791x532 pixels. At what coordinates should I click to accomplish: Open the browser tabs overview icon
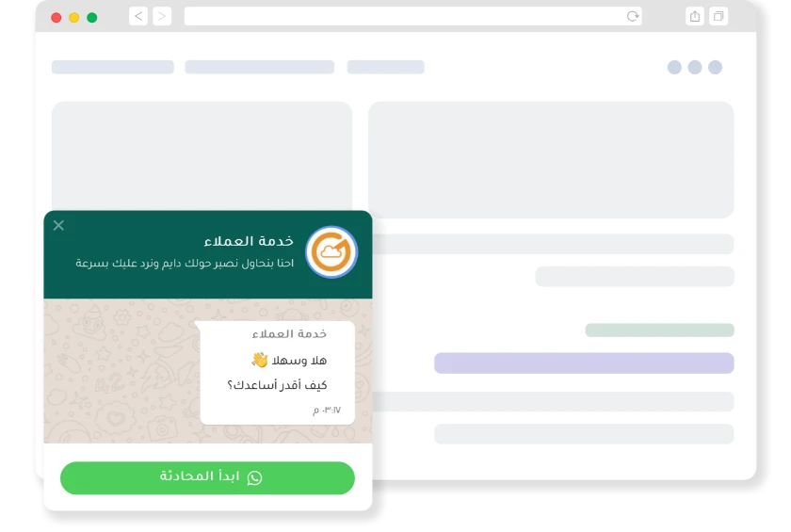click(718, 17)
